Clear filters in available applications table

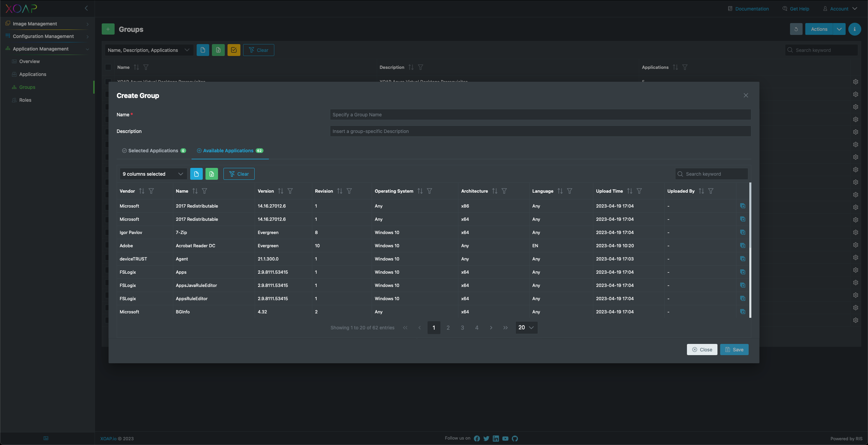[239, 174]
